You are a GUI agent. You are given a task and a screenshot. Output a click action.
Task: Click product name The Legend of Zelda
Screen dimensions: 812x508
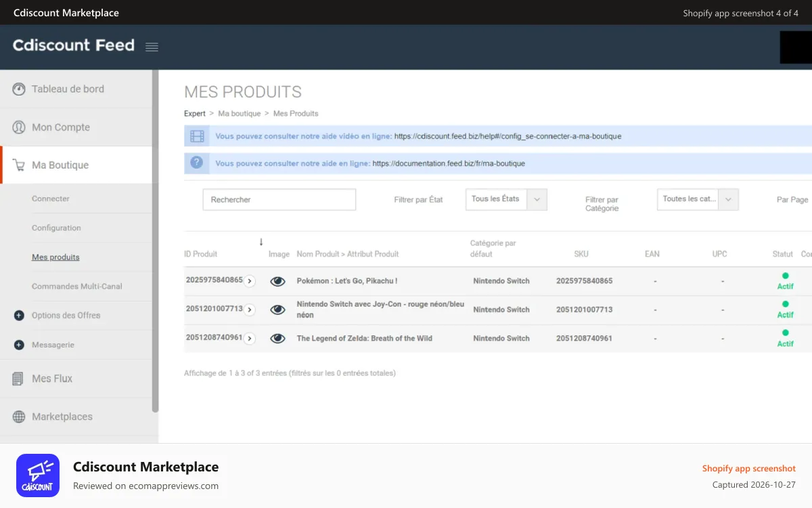tap(365, 339)
